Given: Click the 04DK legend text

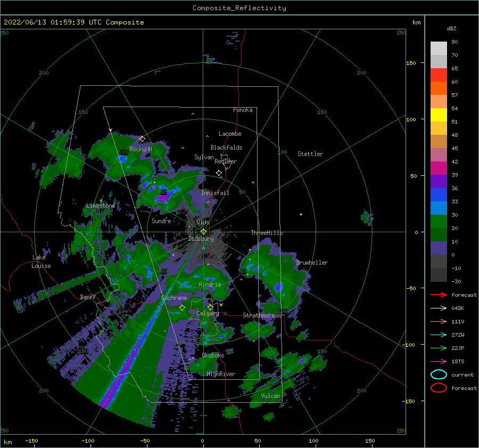Looking at the screenshot, I should click(x=458, y=308).
